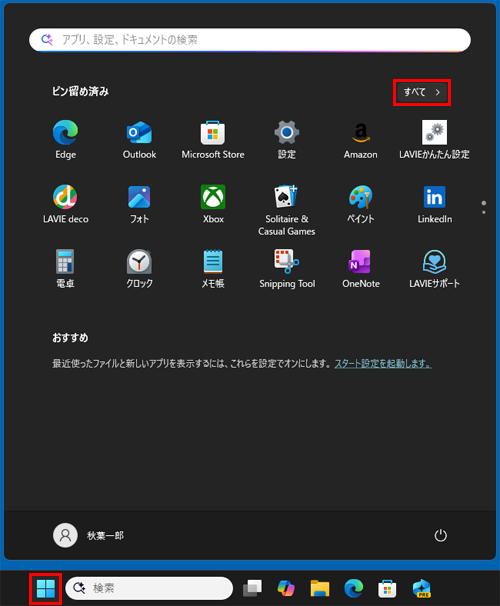This screenshot has height=606, width=500.
Task: Open Solitaire & Casual Games
Action: pos(287,210)
